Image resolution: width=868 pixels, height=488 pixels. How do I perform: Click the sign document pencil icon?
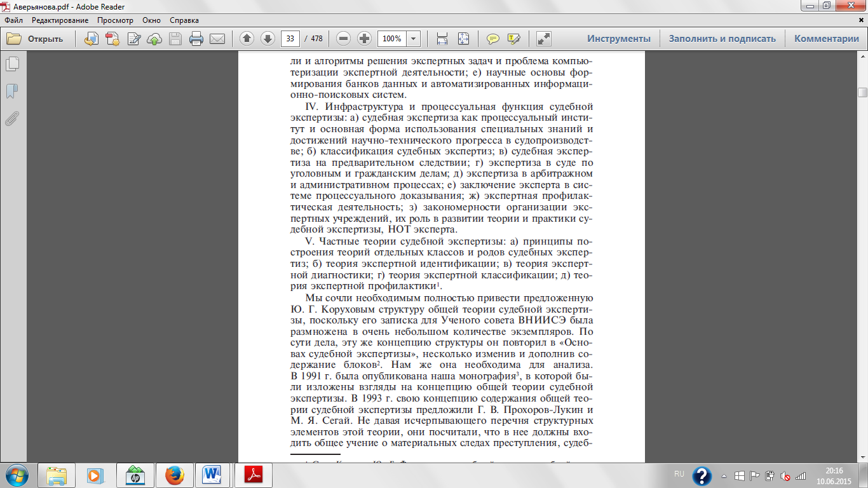pyautogui.click(x=133, y=39)
